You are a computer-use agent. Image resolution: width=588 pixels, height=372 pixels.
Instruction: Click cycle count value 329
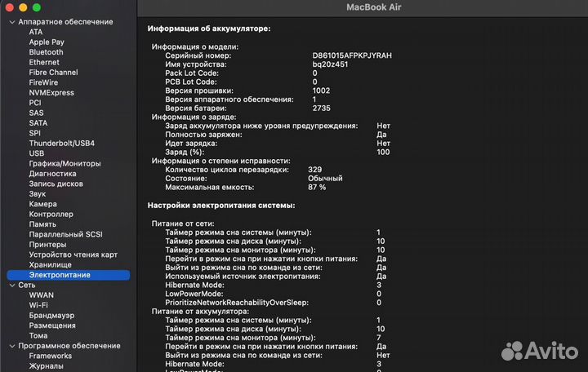click(x=314, y=170)
